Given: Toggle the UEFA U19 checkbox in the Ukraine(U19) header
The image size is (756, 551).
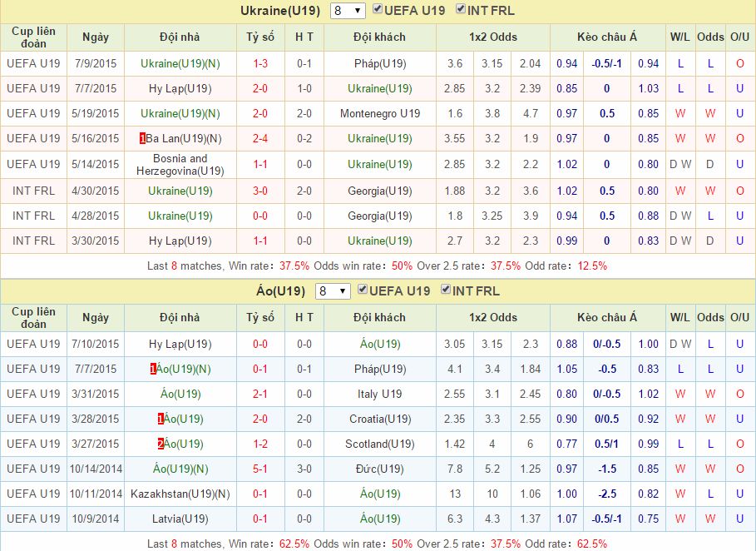Looking at the screenshot, I should coord(378,8).
